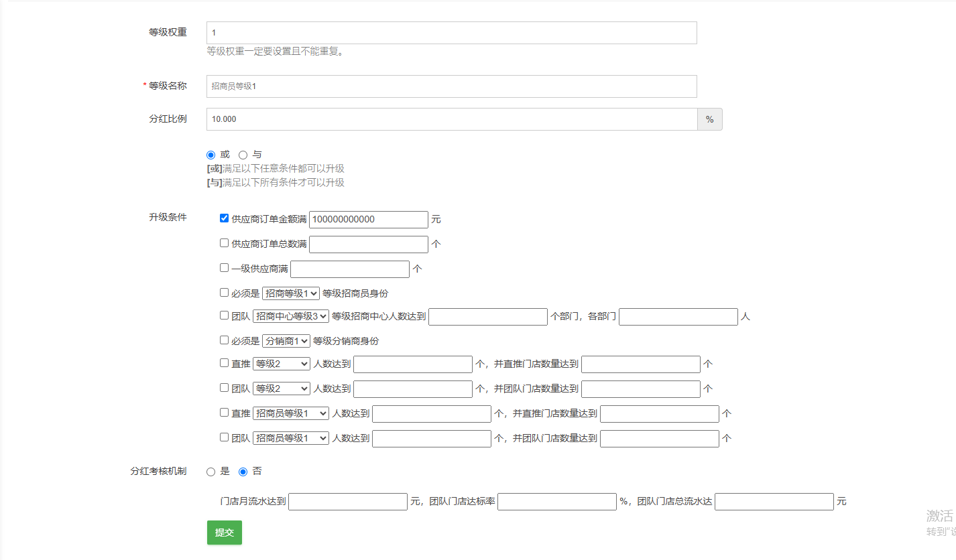Image resolution: width=956 pixels, height=560 pixels.
Task: Enable the 供应商订单总数满 checkbox
Action: pos(225,243)
